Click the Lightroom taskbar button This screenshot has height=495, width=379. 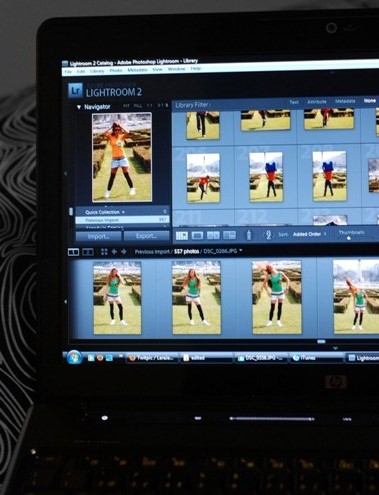point(362,358)
